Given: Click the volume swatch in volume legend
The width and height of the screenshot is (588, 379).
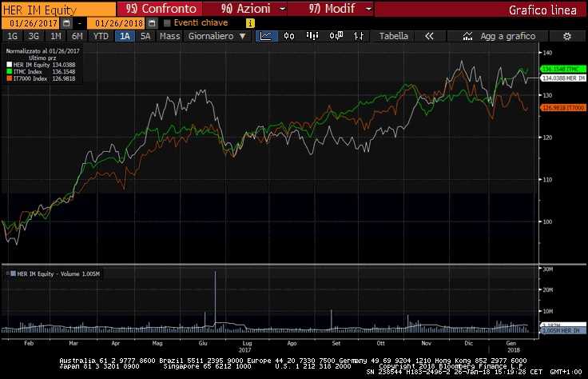Looking at the screenshot, I should click(13, 273).
